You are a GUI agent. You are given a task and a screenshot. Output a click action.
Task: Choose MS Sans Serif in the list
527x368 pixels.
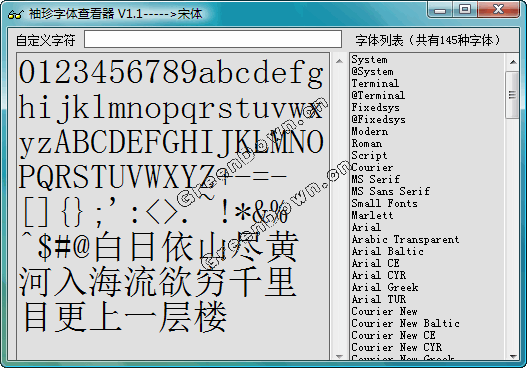(391, 191)
